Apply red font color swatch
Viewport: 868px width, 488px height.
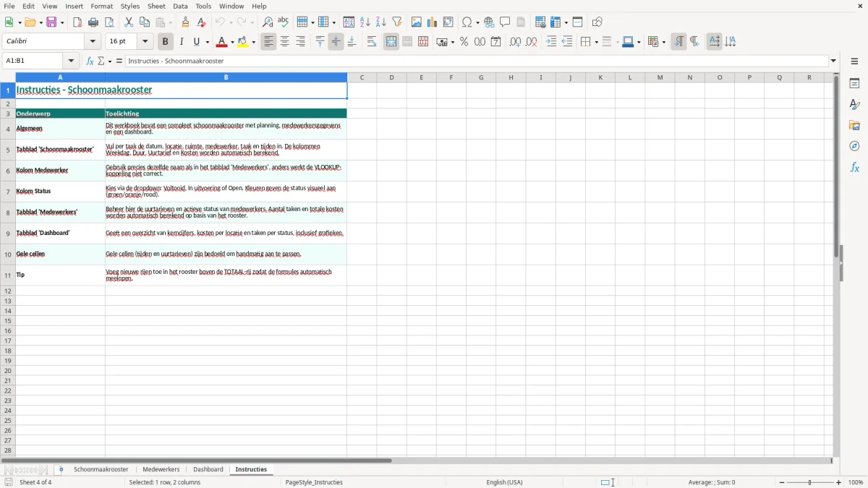click(x=222, y=42)
